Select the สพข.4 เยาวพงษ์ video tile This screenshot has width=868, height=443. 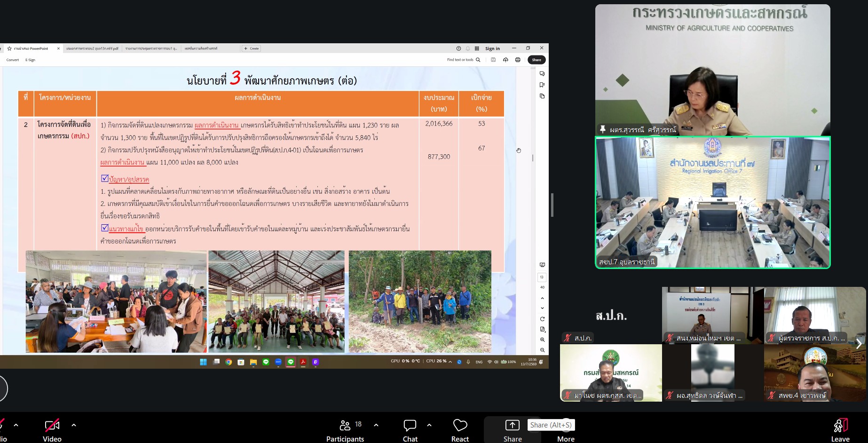(815, 373)
